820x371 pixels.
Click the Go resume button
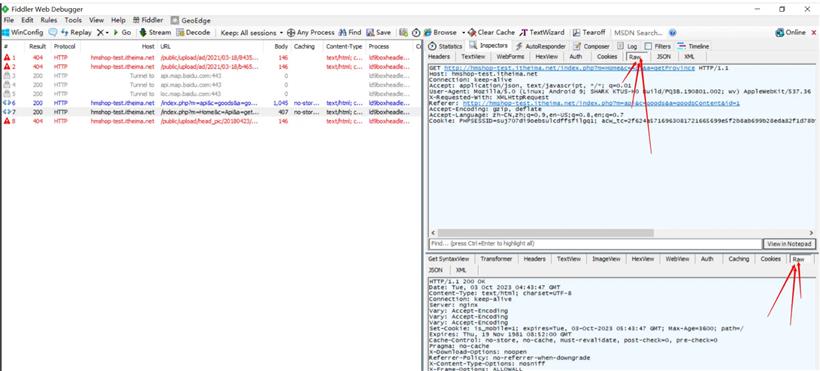(122, 32)
